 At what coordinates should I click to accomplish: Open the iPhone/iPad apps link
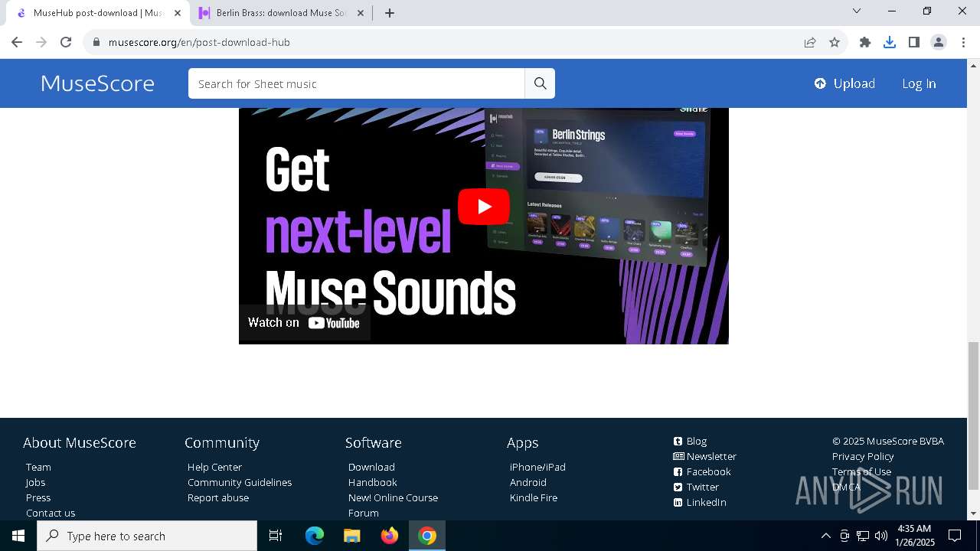[537, 467]
